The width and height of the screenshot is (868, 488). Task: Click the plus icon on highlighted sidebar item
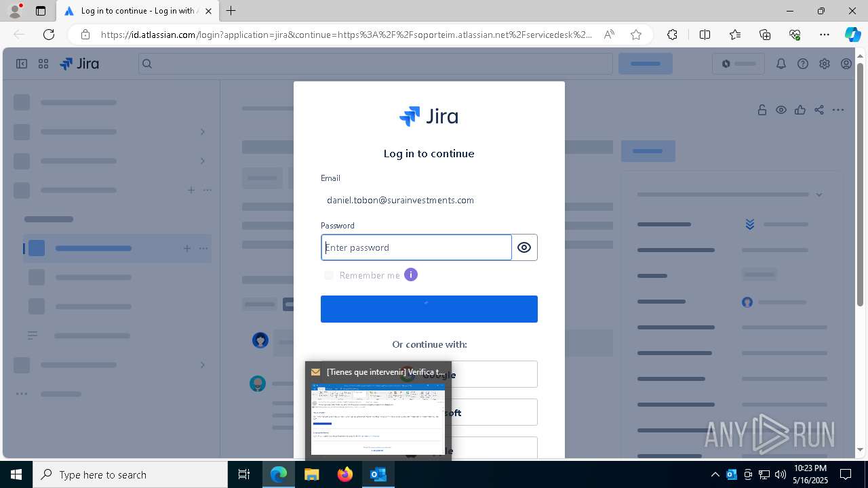[187, 248]
